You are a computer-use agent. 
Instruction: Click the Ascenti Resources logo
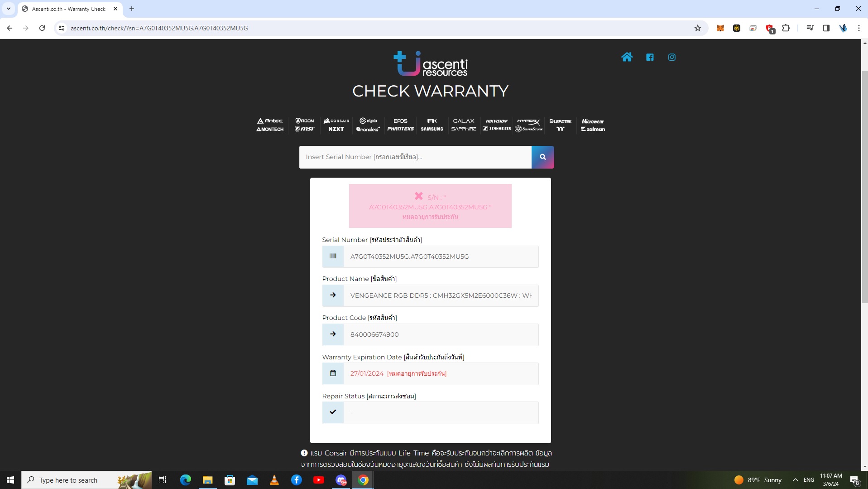(x=430, y=63)
